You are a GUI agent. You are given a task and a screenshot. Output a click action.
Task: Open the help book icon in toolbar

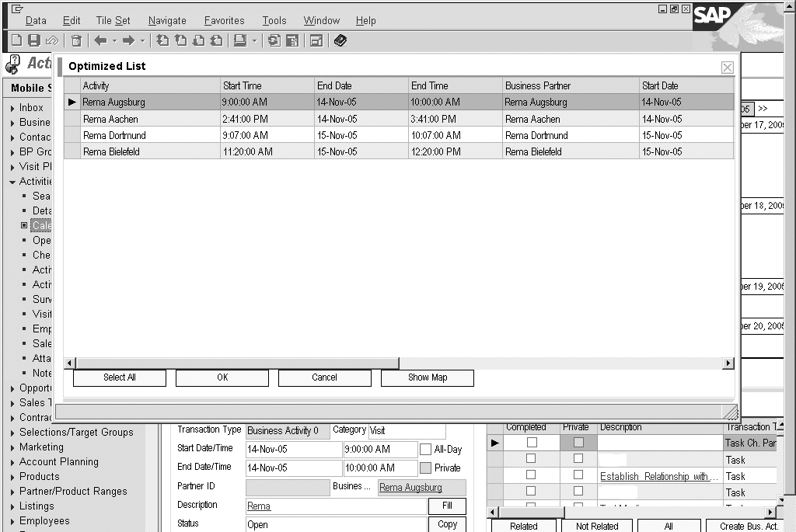[340, 40]
